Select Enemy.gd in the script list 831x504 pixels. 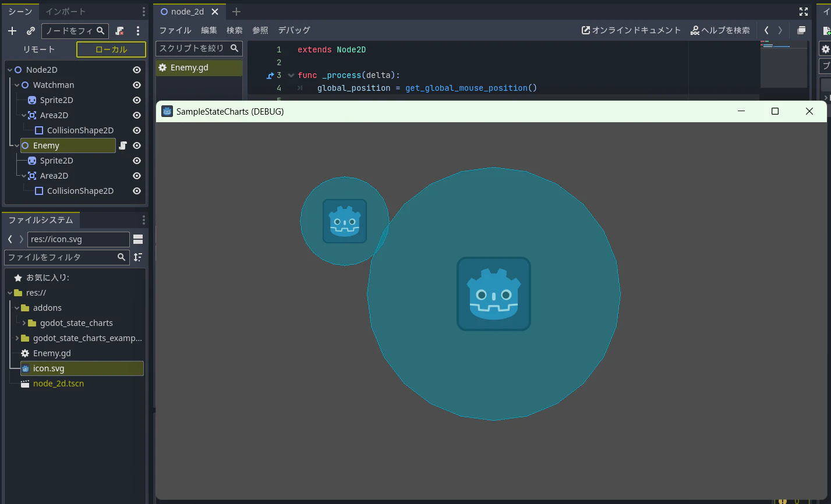tap(199, 68)
